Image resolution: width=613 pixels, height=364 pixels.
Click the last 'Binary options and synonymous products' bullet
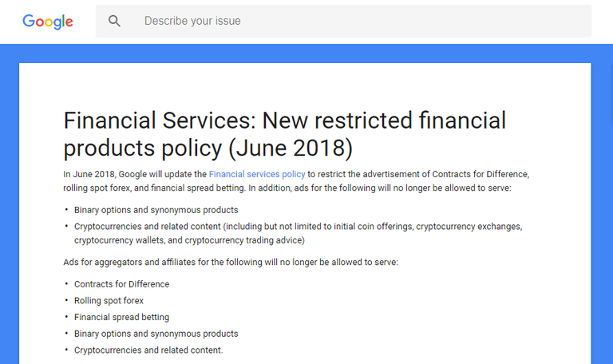tap(156, 334)
